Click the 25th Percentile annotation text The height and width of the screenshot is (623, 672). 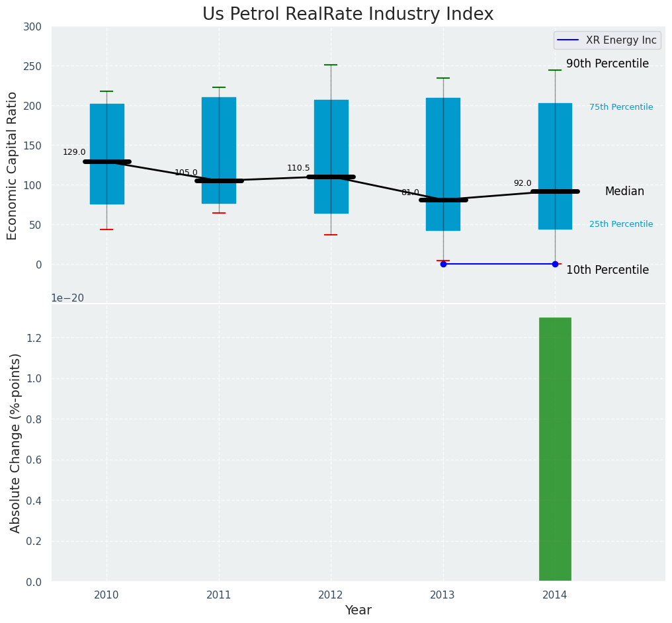tap(621, 224)
